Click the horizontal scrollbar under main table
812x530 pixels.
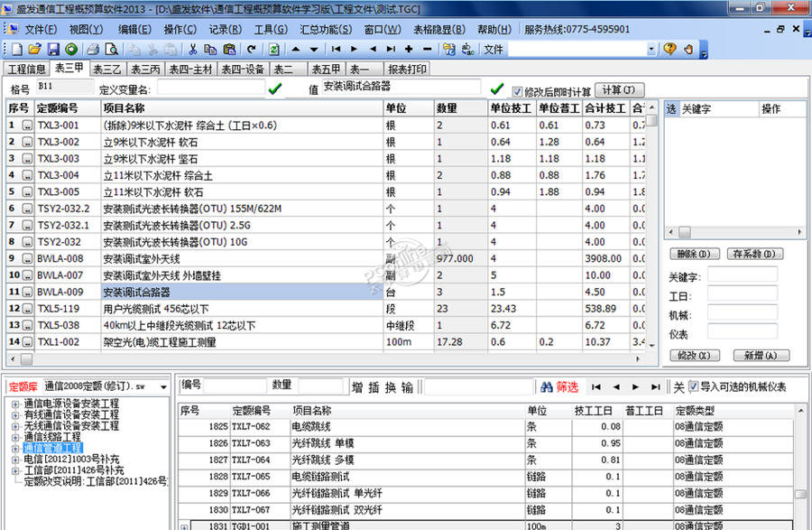pos(324,358)
